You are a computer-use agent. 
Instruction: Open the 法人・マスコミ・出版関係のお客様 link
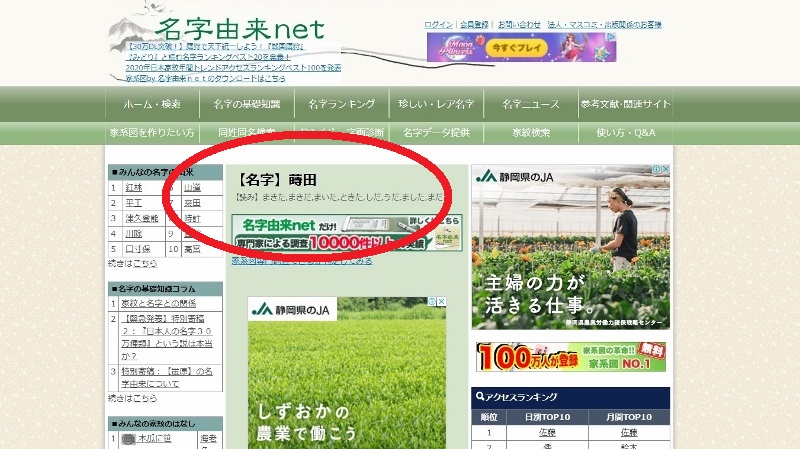tap(604, 24)
